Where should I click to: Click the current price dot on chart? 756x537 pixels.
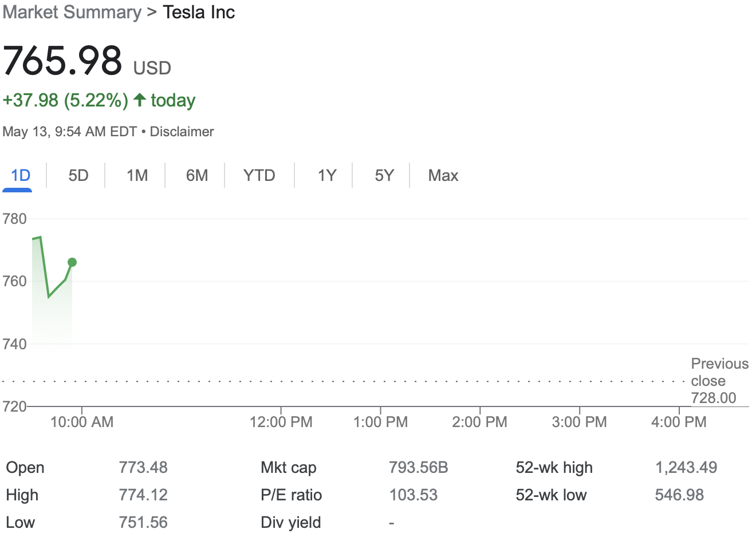tap(72, 262)
